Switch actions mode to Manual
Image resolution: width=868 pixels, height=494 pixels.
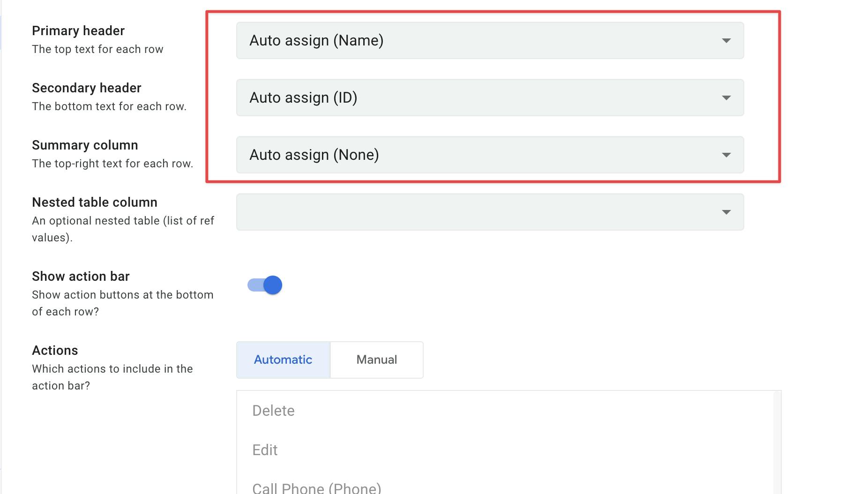click(x=376, y=360)
